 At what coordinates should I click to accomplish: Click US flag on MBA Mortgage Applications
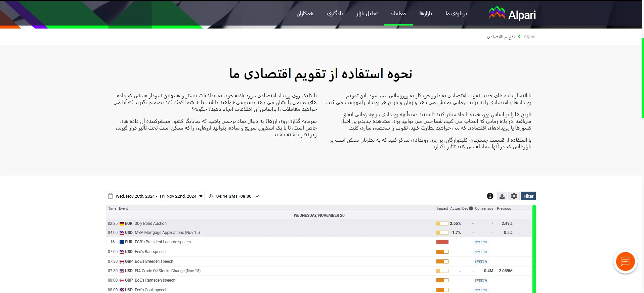[122, 233]
